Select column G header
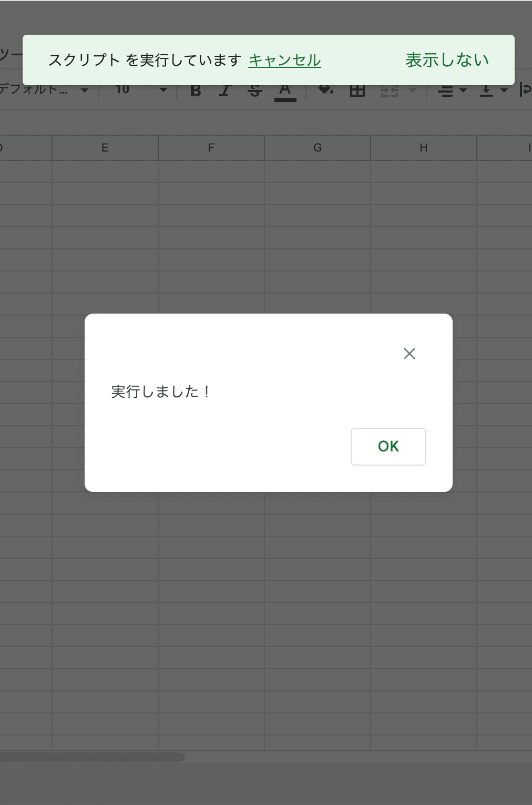 pyautogui.click(x=318, y=148)
